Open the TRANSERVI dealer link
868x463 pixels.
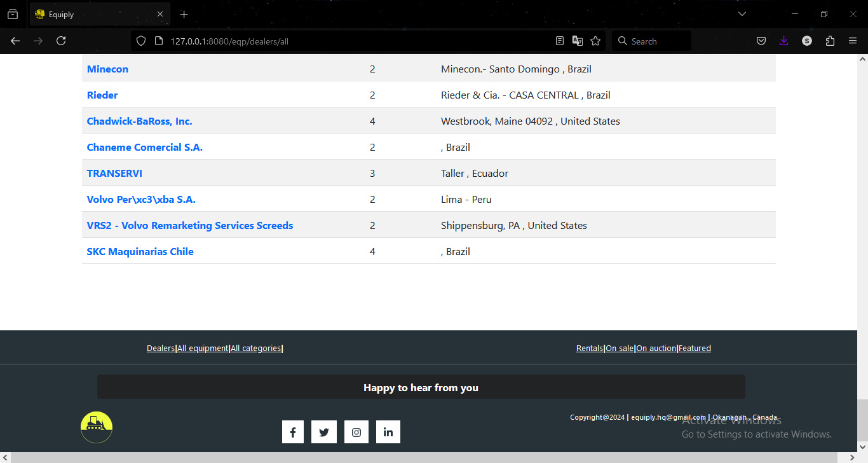[x=114, y=172]
